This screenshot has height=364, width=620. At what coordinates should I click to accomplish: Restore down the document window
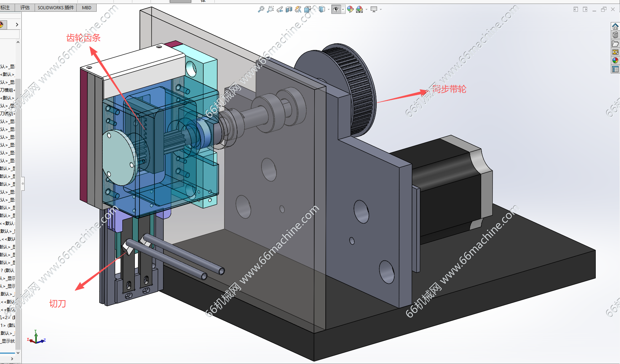click(x=604, y=9)
